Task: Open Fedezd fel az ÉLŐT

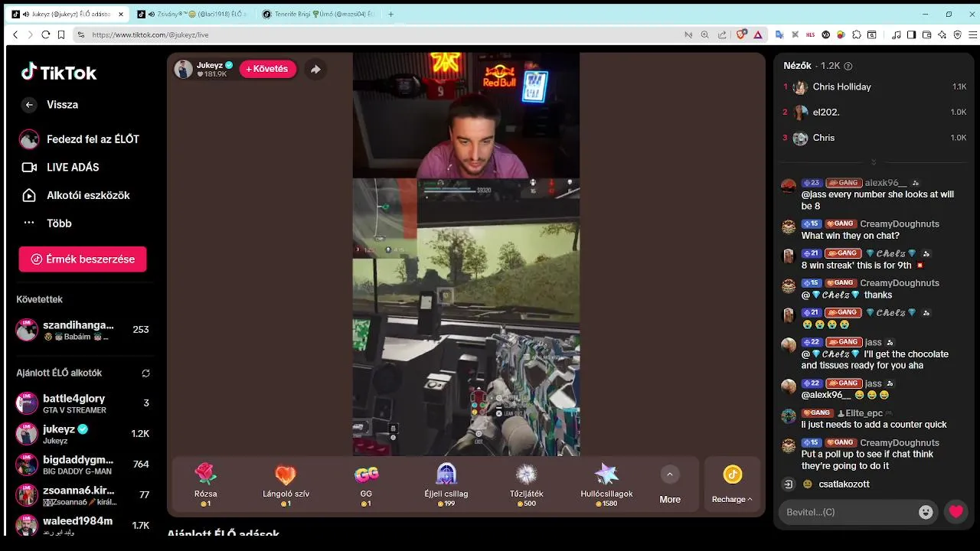Action: [80, 139]
